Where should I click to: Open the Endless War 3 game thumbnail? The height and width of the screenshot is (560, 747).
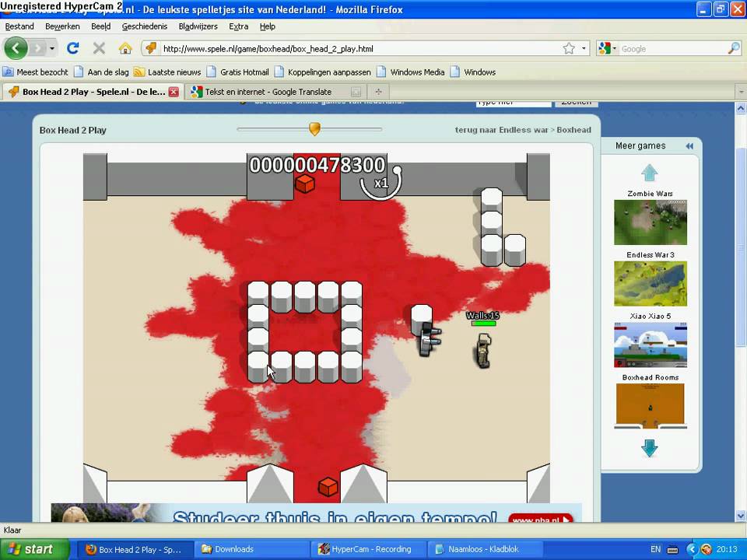651,284
